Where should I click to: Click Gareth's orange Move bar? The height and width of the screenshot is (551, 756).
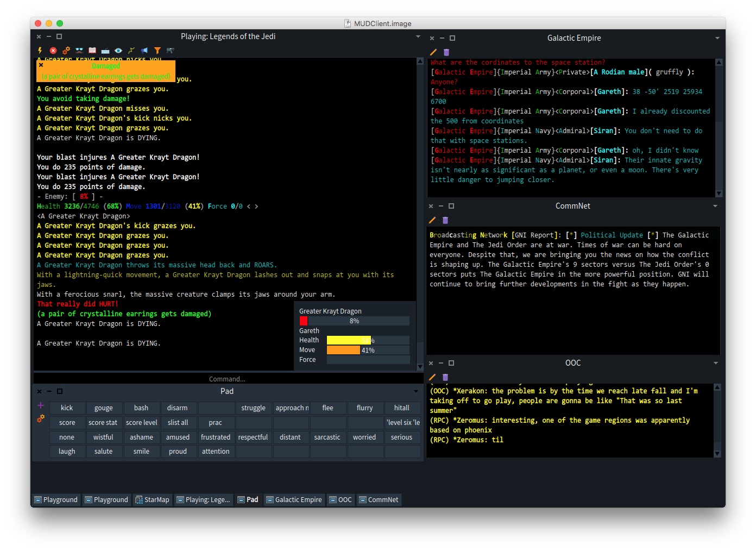pyautogui.click(x=368, y=350)
